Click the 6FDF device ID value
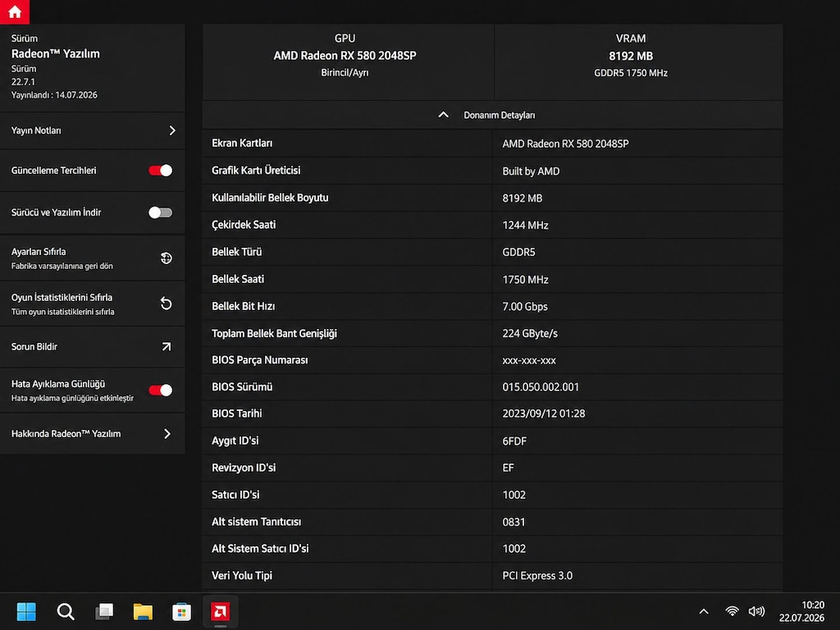840x630 pixels. pos(514,441)
